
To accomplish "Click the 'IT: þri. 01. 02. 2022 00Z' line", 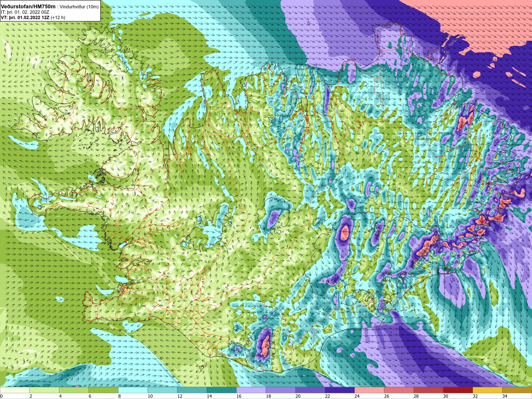I will click(x=25, y=12).
